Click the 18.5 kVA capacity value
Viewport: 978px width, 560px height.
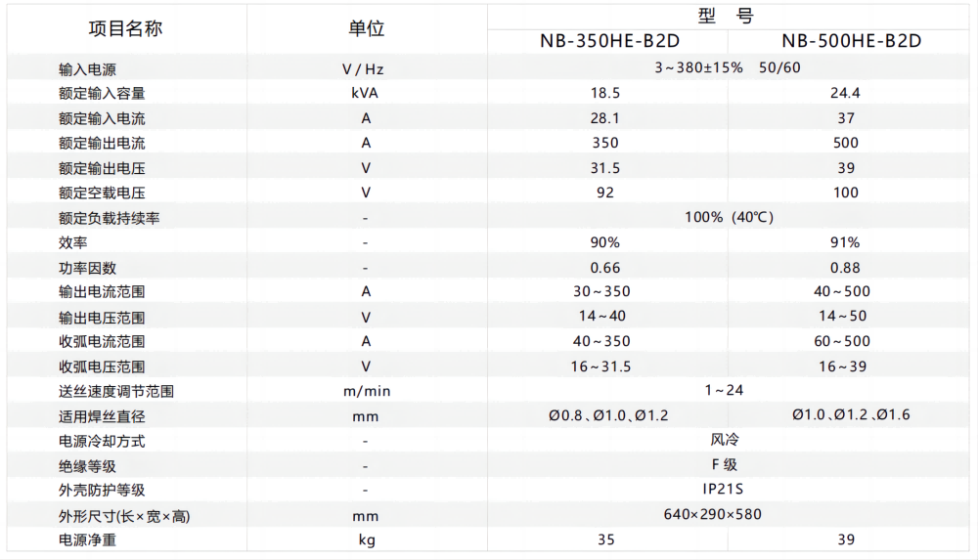605,93
